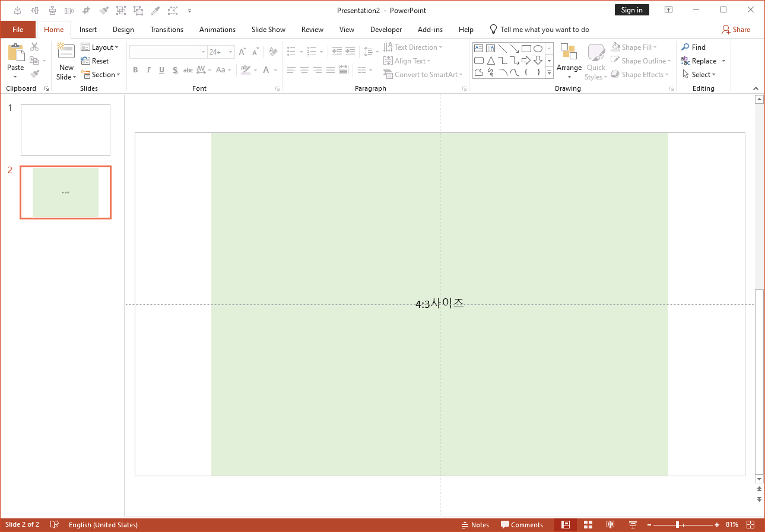Pick the Isosceles Triangle shape in gallery
This screenshot has height=532, width=765.
click(491, 60)
